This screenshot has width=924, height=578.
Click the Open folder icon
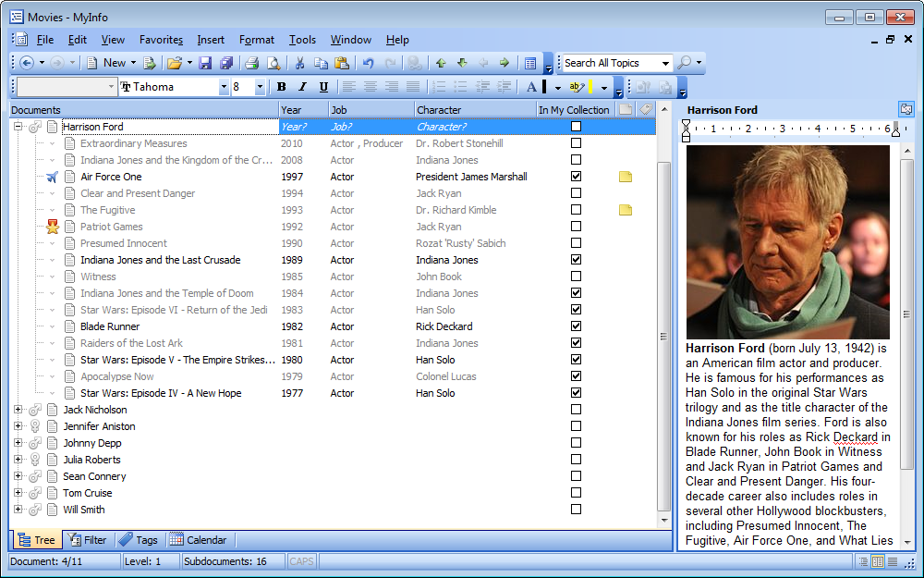point(175,63)
